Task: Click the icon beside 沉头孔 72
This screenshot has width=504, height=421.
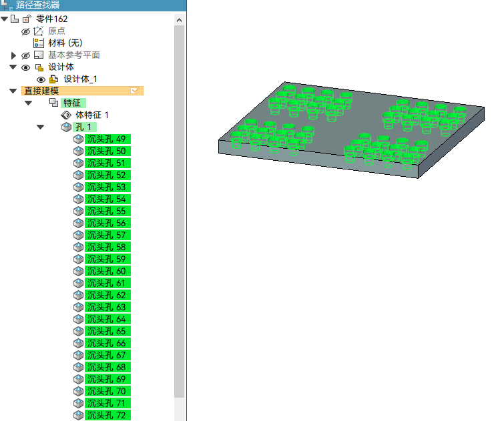Action: tap(78, 415)
